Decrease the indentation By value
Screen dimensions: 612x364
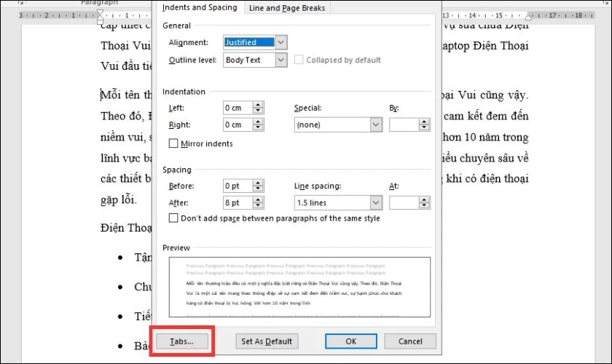[424, 128]
